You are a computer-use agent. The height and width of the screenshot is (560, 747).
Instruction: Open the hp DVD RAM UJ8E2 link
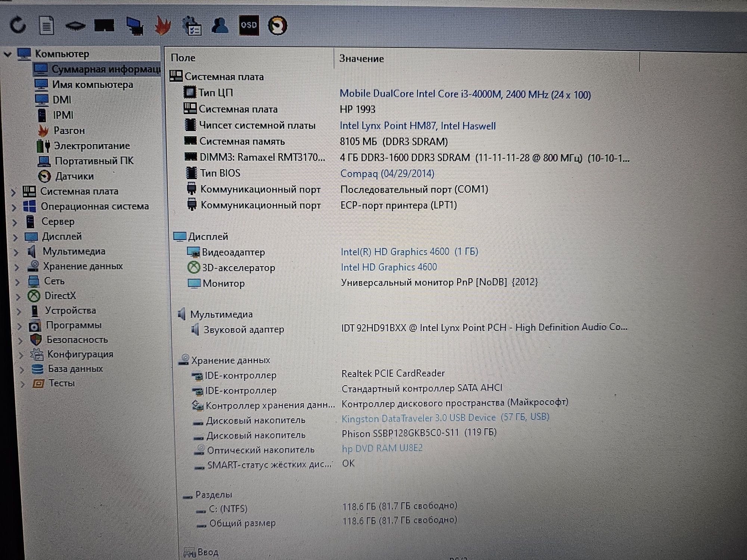coord(382,448)
